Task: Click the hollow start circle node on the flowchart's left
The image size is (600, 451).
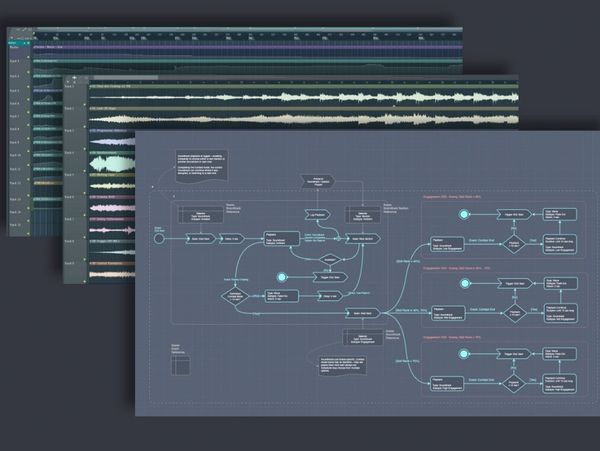Action: coord(157,239)
